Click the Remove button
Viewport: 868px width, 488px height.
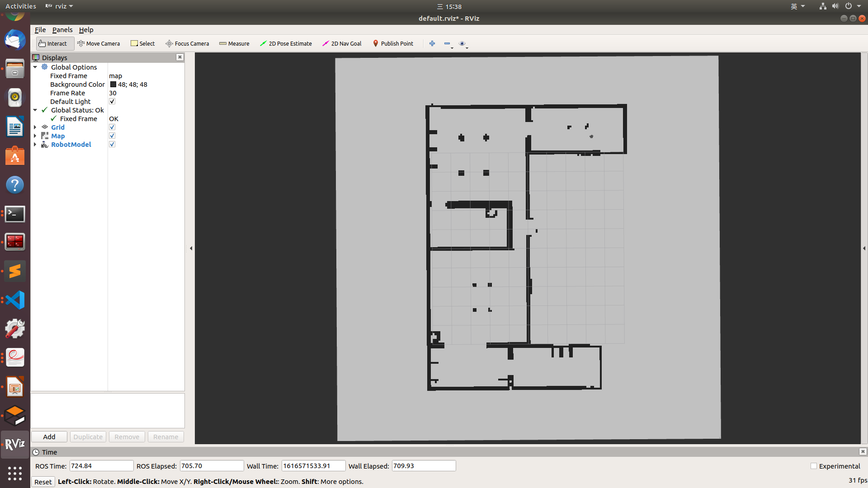[x=127, y=436]
